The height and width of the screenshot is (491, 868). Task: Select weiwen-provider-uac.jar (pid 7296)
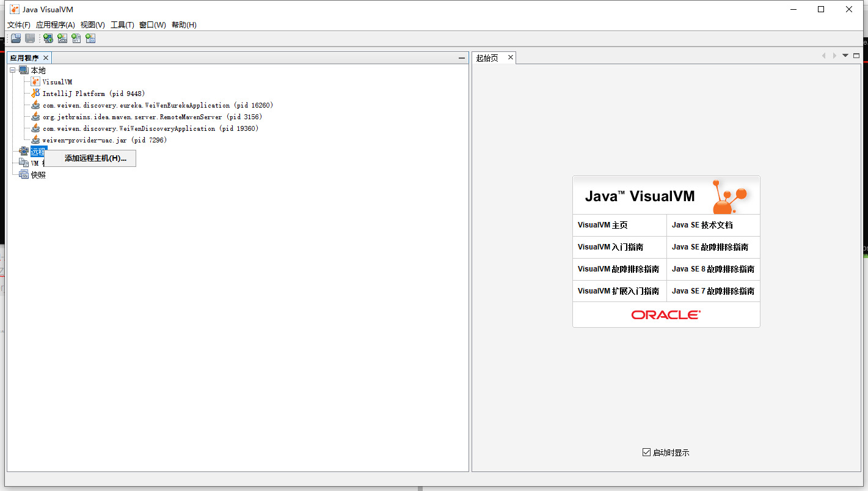pos(104,140)
